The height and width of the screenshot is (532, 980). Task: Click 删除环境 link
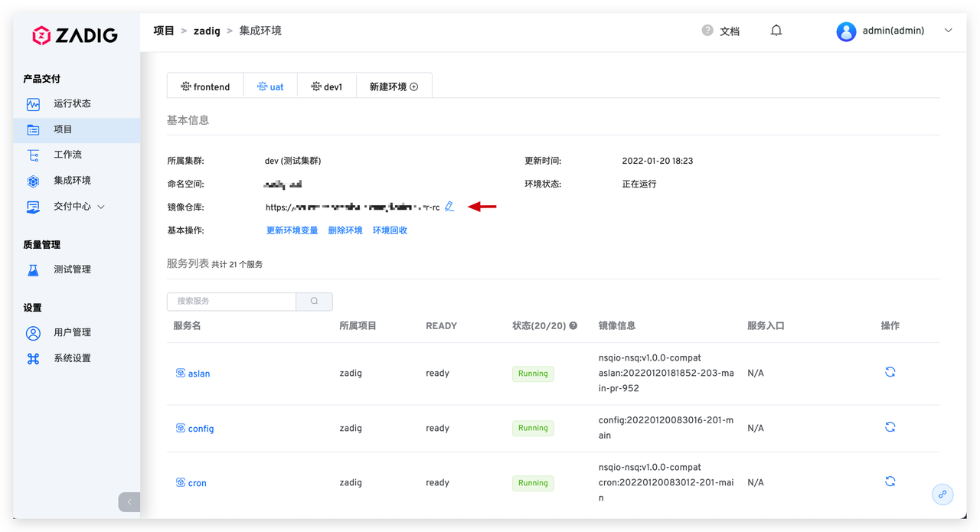coord(345,230)
